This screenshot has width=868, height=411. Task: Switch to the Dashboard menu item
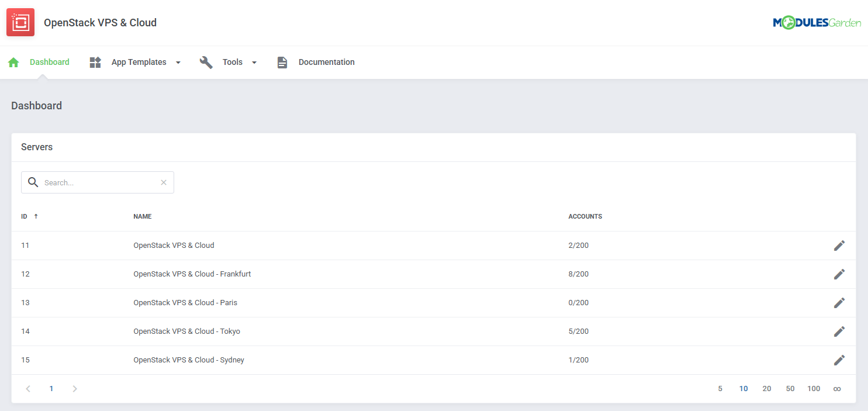[x=49, y=61]
